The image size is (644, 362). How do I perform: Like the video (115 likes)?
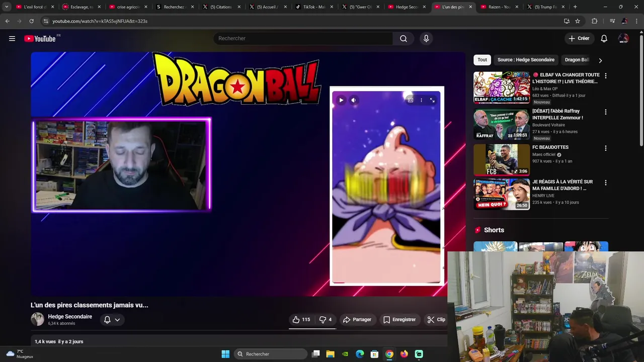point(301,320)
